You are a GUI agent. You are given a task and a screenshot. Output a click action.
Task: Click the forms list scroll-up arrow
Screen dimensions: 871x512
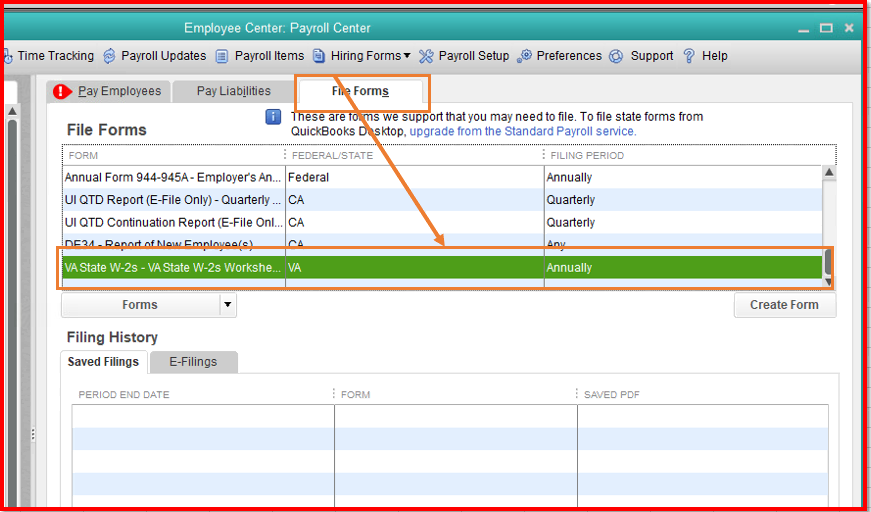click(829, 172)
